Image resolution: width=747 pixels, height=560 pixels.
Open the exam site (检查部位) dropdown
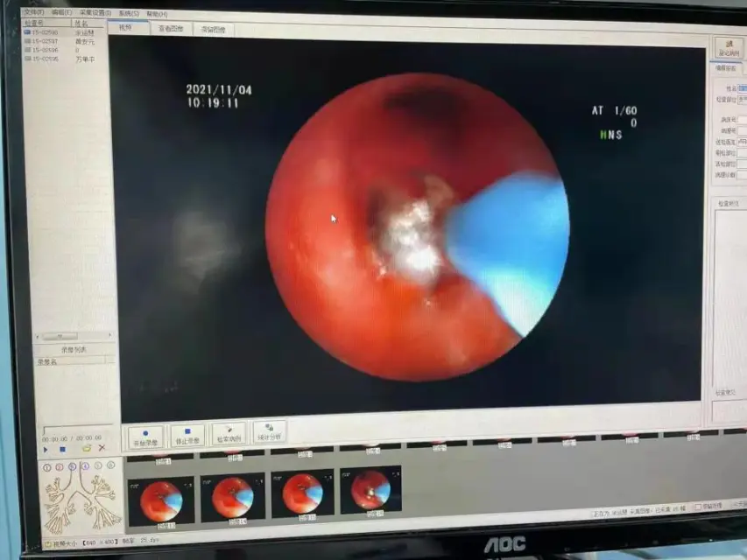click(743, 100)
